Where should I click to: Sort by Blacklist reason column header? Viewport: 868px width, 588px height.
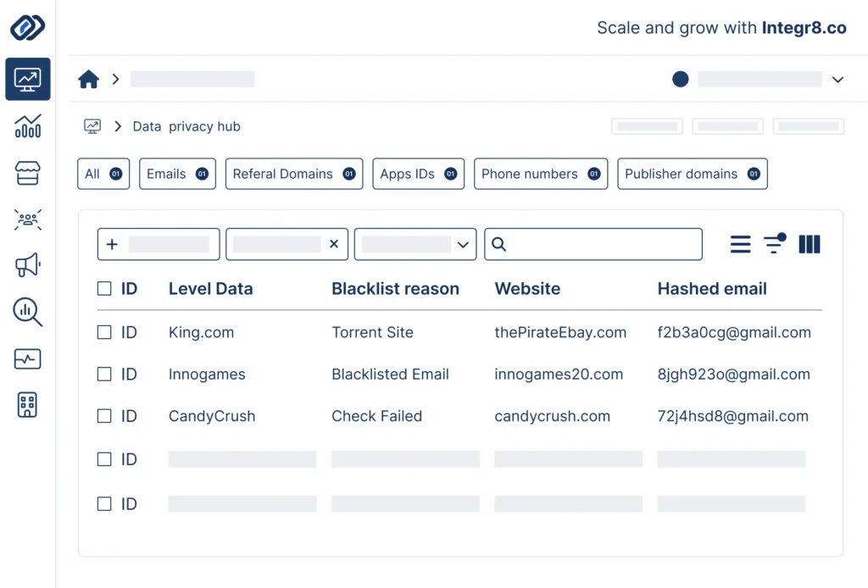[x=395, y=289]
